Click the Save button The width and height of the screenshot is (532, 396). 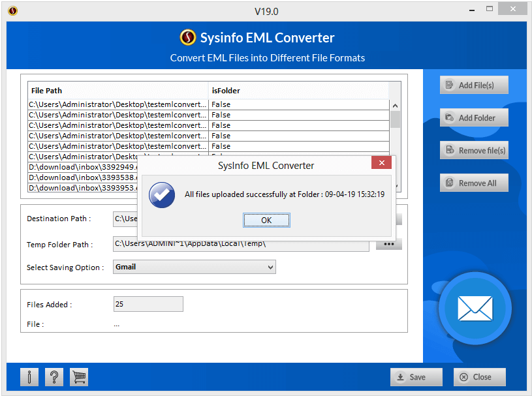pyautogui.click(x=416, y=376)
